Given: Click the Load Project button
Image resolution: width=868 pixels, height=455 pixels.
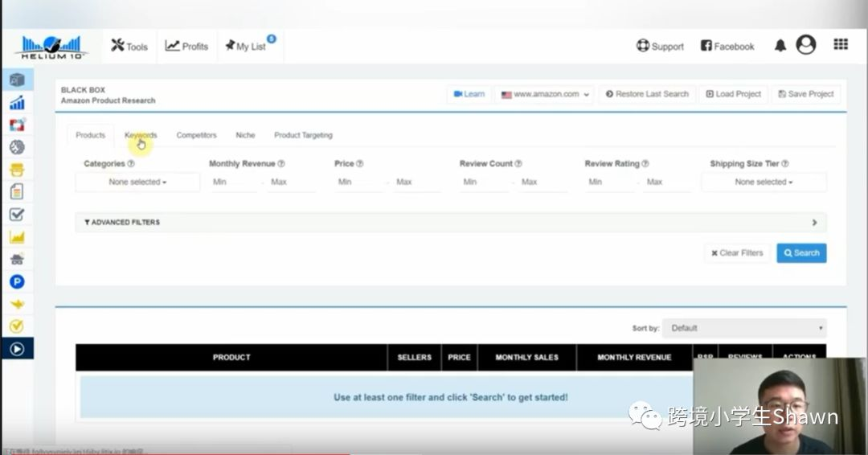Looking at the screenshot, I should tap(734, 94).
